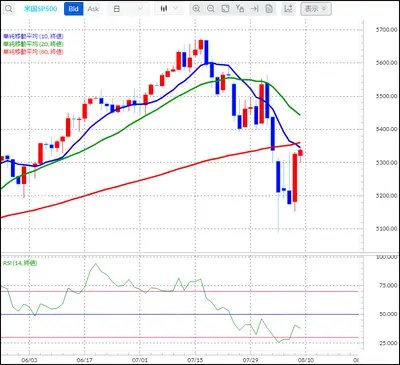
Task: Zoom out the chart
Action: pos(211,9)
